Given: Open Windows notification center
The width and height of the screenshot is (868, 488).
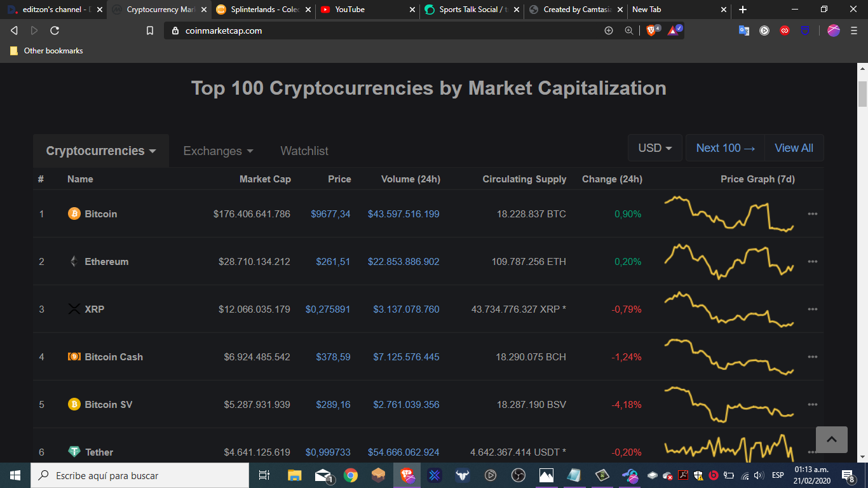Looking at the screenshot, I should (x=847, y=475).
